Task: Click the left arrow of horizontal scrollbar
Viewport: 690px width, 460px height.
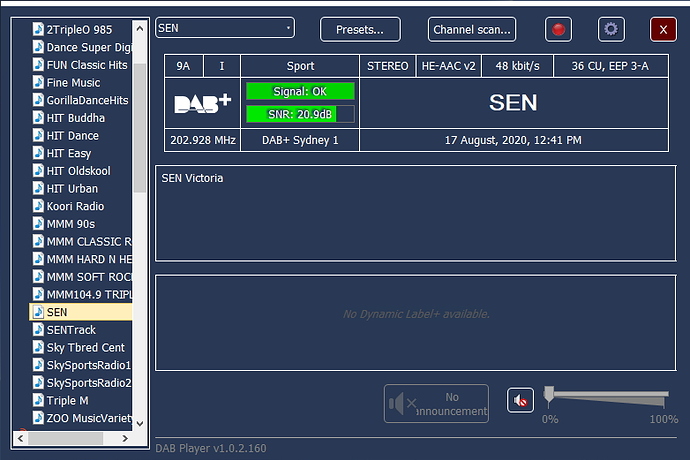Action: click(x=20, y=438)
